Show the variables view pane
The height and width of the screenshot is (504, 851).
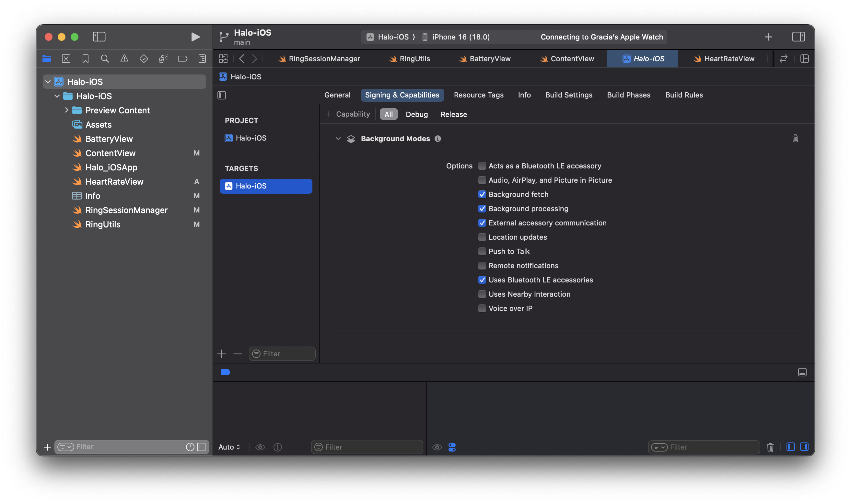(x=790, y=447)
